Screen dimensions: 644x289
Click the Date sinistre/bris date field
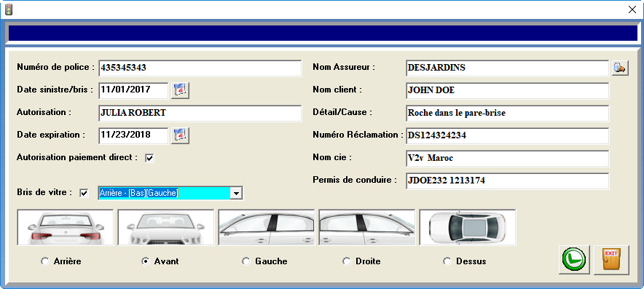pos(133,90)
